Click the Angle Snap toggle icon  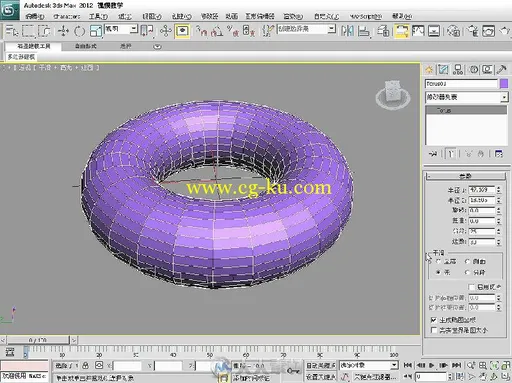217,31
